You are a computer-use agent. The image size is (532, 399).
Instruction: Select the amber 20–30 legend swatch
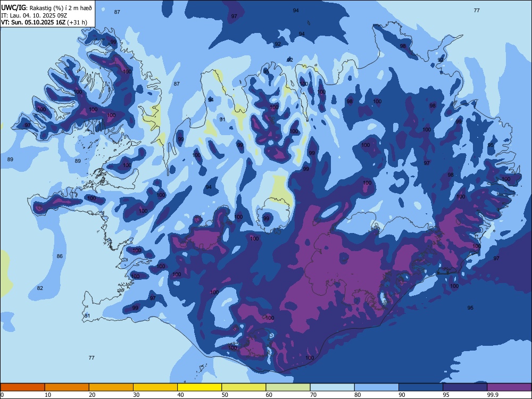tap(111, 387)
